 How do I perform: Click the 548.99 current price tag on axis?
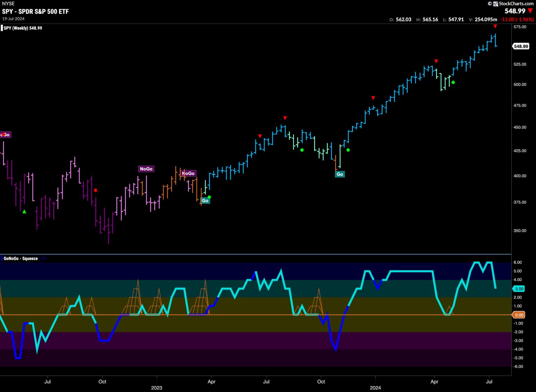coord(521,46)
